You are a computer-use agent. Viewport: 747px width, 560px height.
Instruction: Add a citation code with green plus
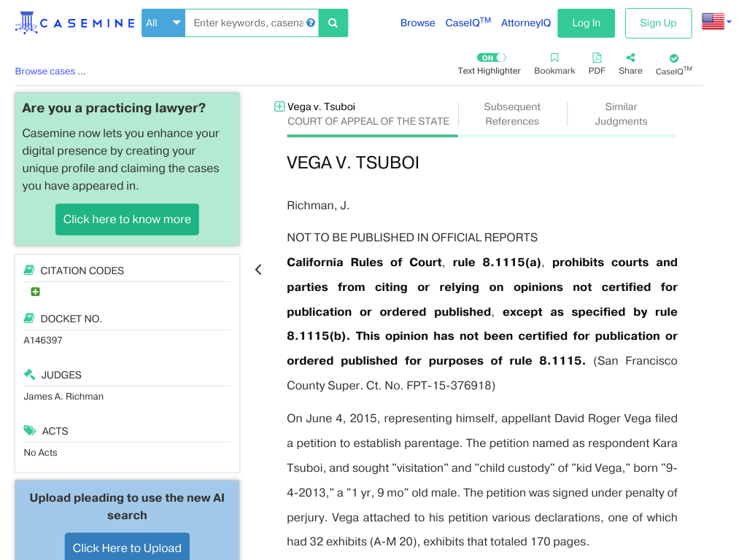pyautogui.click(x=35, y=292)
